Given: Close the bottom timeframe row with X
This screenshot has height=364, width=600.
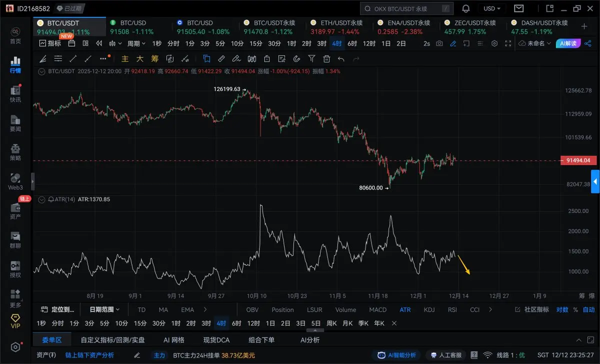Looking at the screenshot, I should point(394,323).
